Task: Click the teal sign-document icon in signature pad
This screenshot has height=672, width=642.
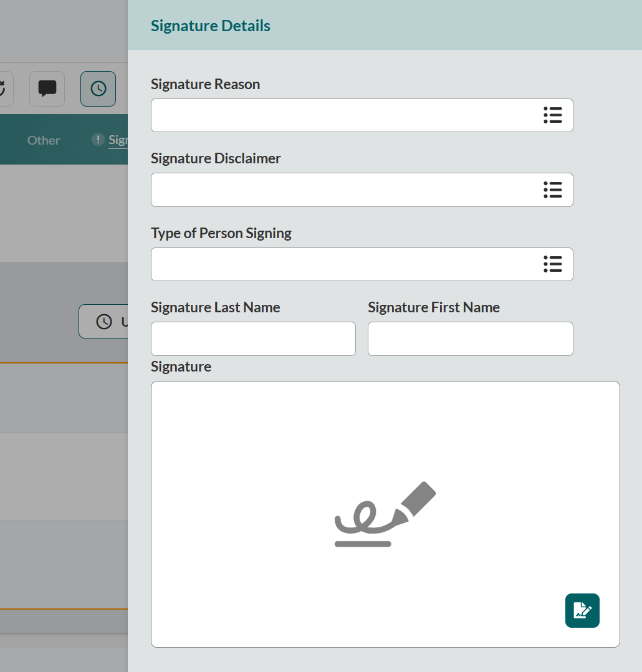Action: coord(582,610)
